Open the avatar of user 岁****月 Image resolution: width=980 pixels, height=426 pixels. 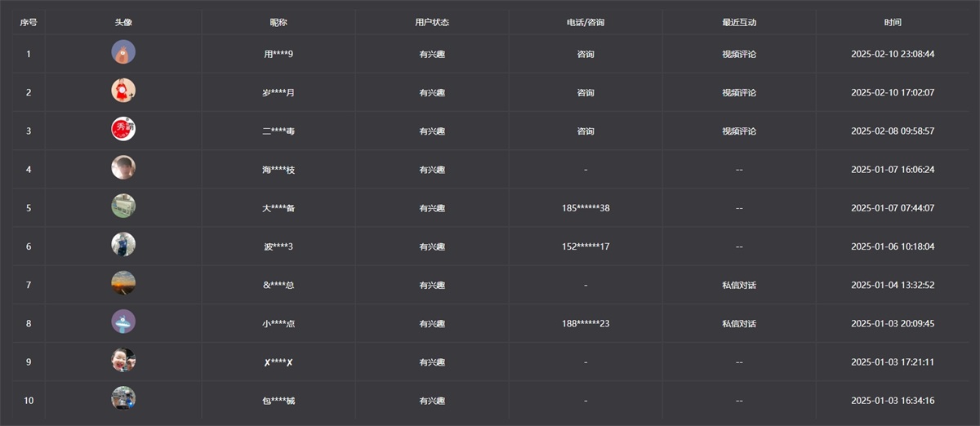coord(123,91)
